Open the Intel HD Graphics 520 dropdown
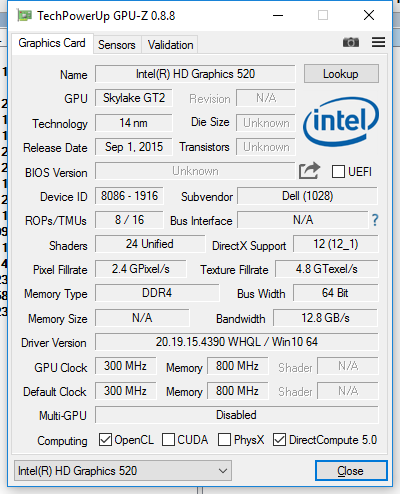 pyautogui.click(x=123, y=471)
